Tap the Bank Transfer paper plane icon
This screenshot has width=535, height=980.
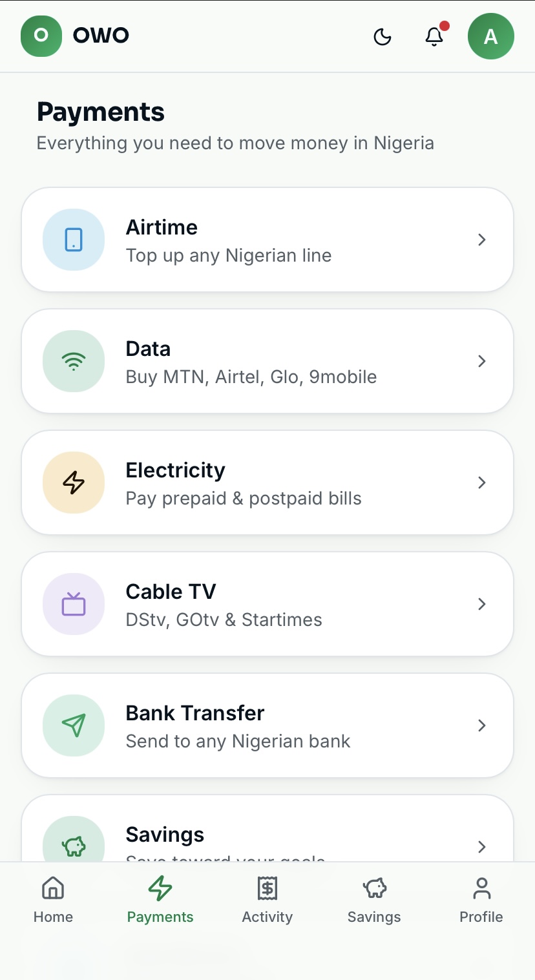(74, 725)
